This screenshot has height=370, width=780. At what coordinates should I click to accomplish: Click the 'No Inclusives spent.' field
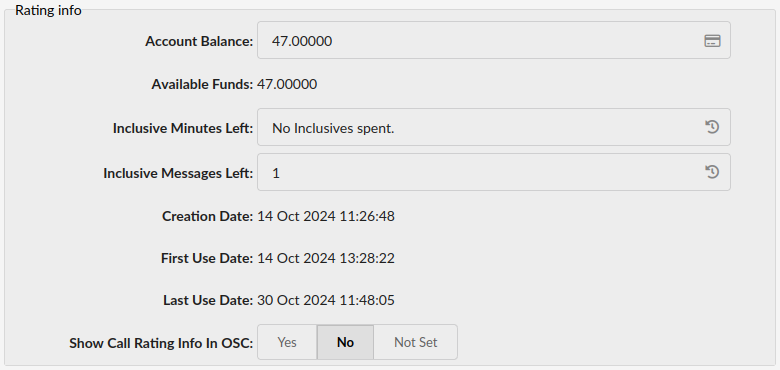coord(493,127)
